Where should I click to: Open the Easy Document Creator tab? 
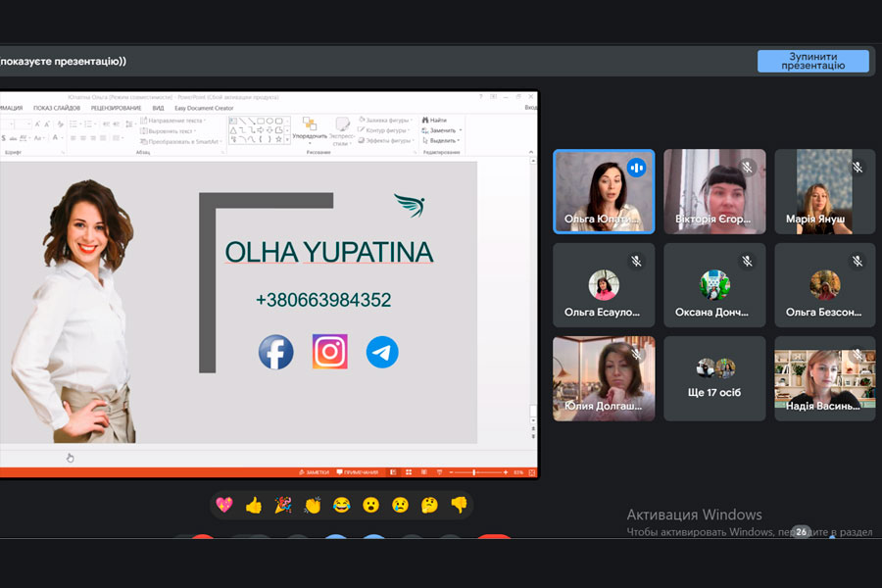(204, 108)
